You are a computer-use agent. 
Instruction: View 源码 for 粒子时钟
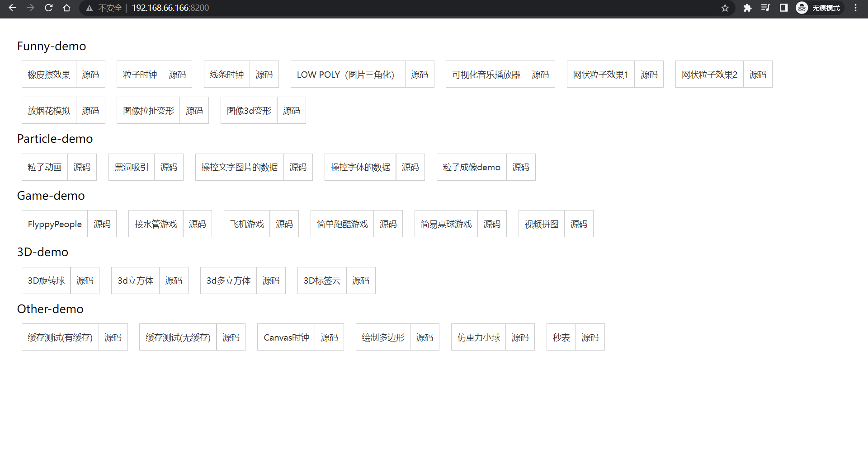pyautogui.click(x=177, y=75)
